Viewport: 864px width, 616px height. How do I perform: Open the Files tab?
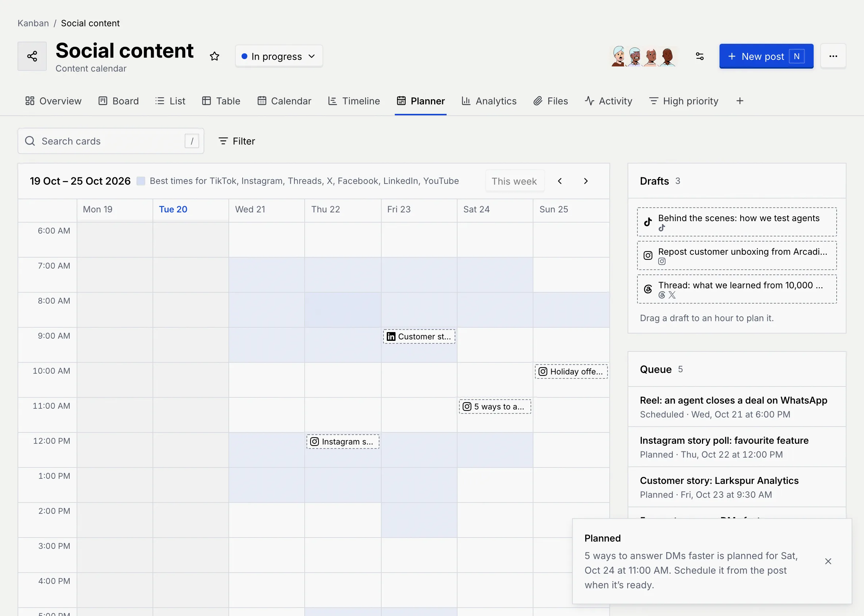coord(550,101)
